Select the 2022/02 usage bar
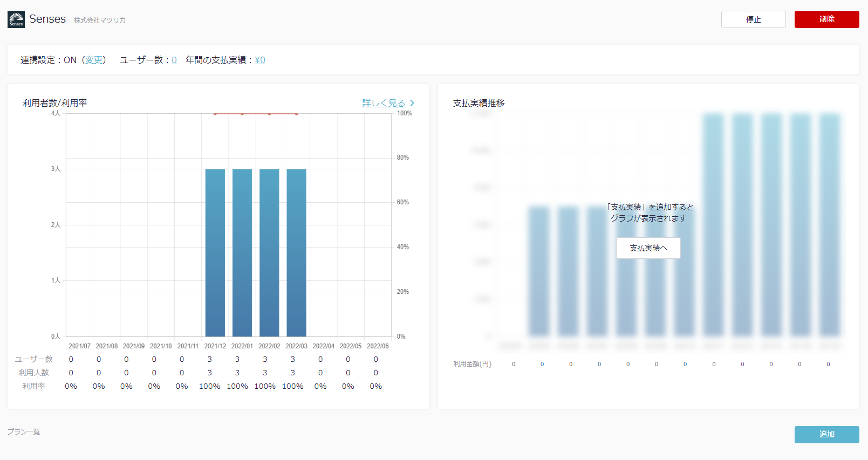Image resolution: width=868 pixels, height=460 pixels. click(269, 252)
